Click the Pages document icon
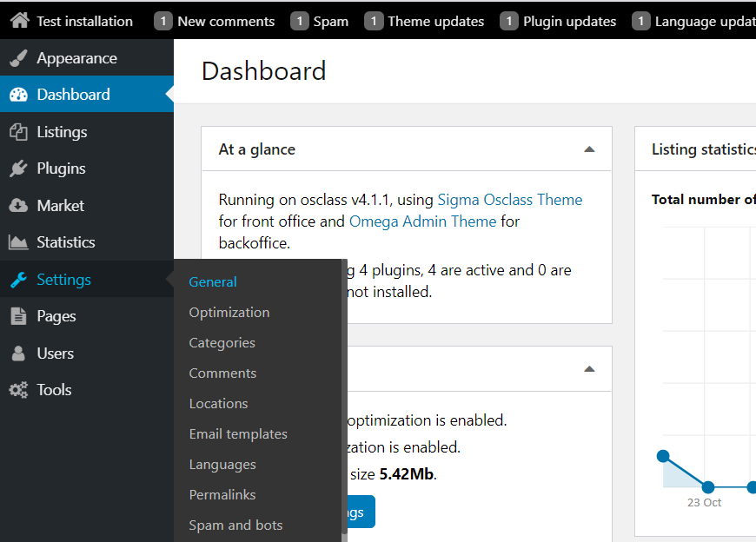The height and width of the screenshot is (542, 756). [18, 316]
